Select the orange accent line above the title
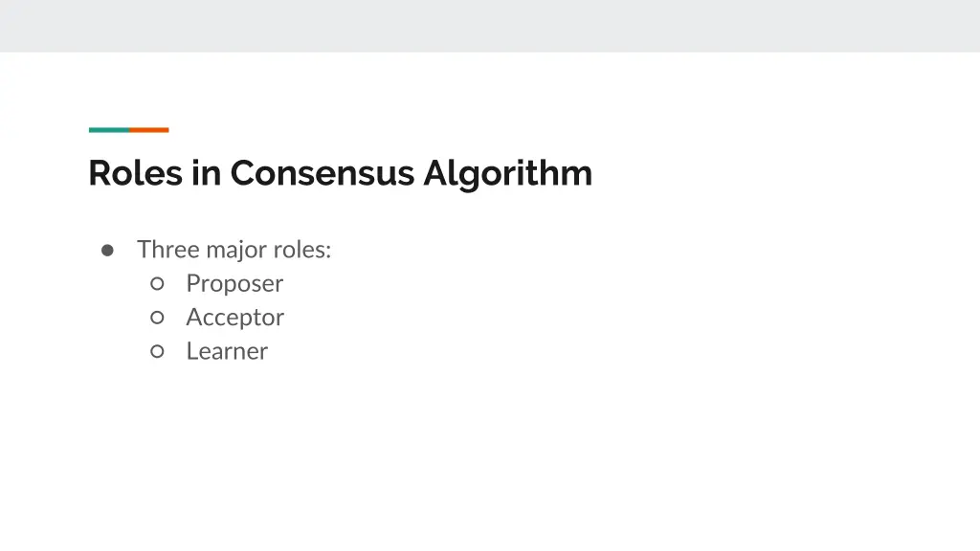The width and height of the screenshot is (980, 551). click(x=149, y=130)
